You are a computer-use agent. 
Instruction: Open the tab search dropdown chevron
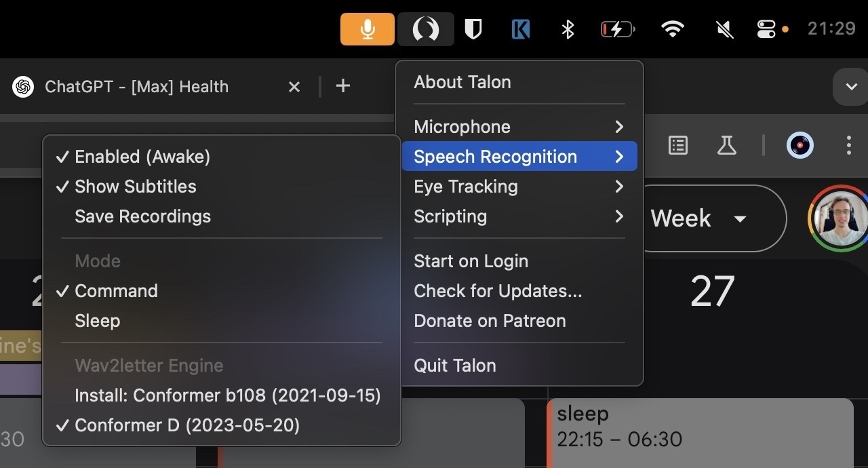pyautogui.click(x=850, y=87)
